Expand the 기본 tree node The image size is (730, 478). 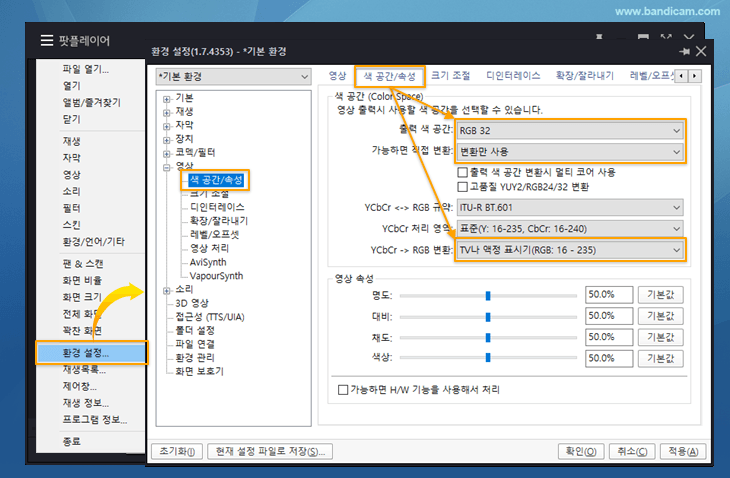166,99
